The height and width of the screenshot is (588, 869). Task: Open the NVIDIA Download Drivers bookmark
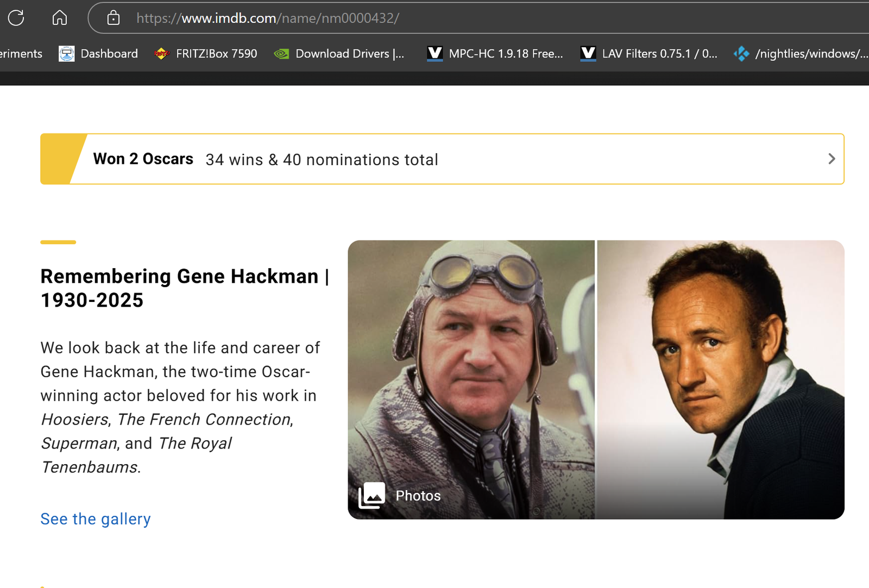(339, 54)
